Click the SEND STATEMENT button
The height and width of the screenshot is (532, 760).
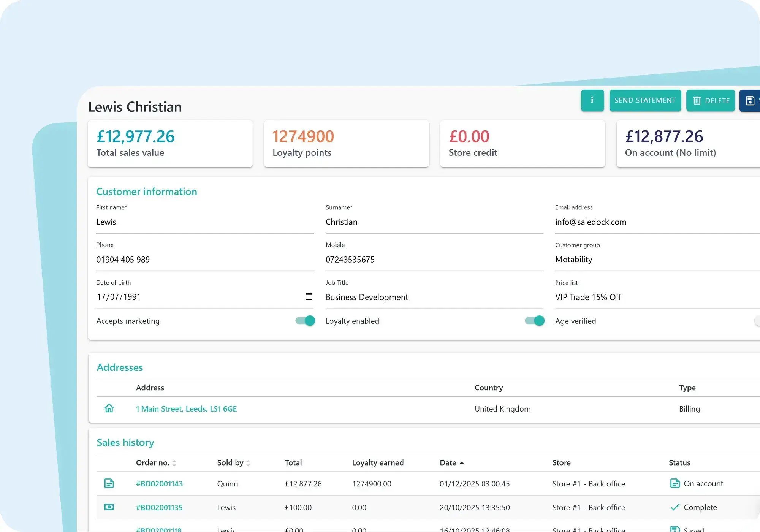pyautogui.click(x=645, y=100)
